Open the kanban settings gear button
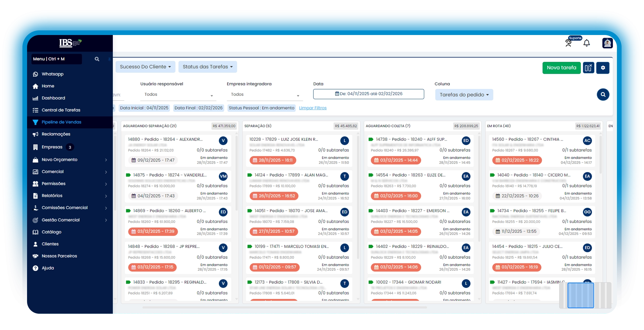The height and width of the screenshot is (330, 644). tap(603, 68)
